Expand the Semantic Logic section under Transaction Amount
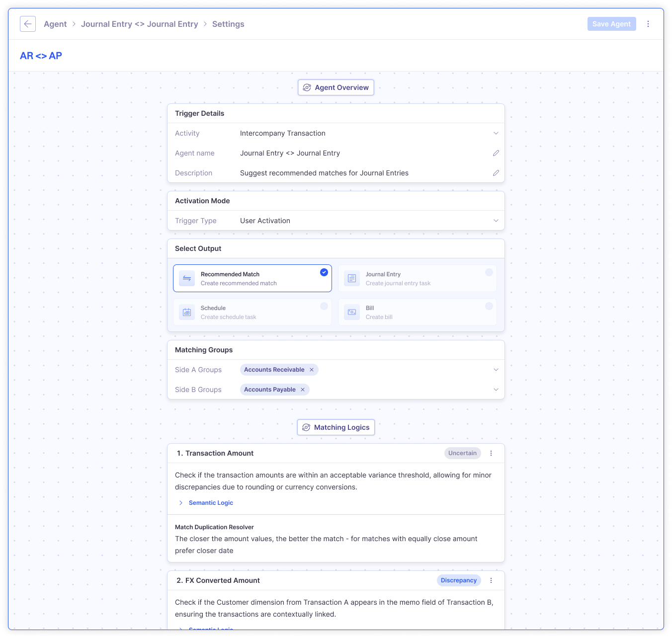672x638 pixels. (x=205, y=503)
